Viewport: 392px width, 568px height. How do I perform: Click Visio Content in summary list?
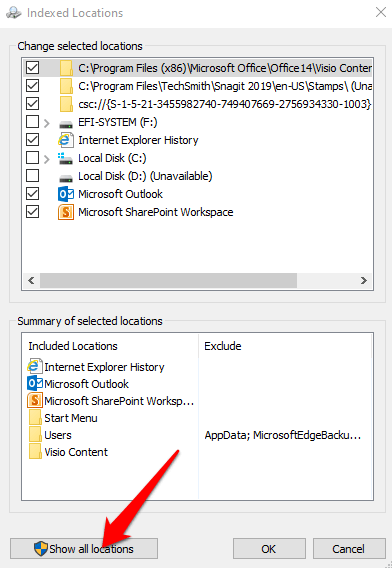76,452
